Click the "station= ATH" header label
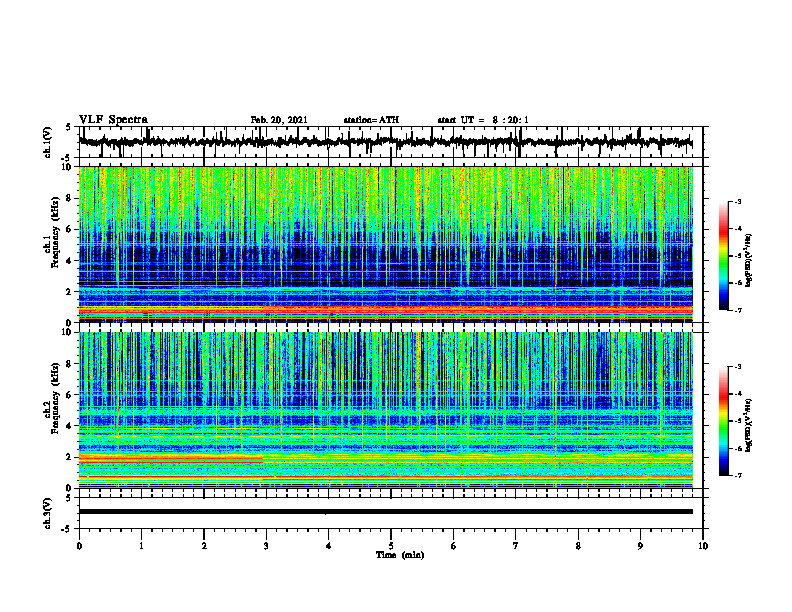 click(371, 120)
